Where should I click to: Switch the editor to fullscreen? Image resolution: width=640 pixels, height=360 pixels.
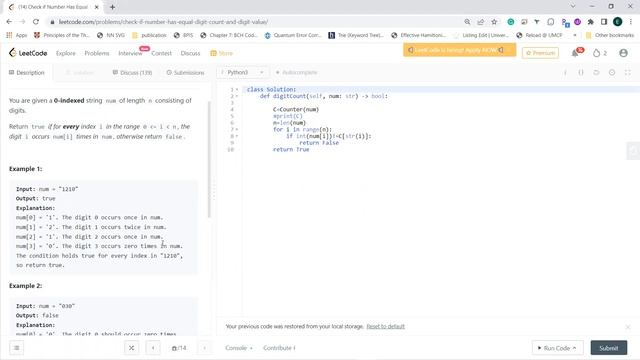pyautogui.click(x=628, y=73)
